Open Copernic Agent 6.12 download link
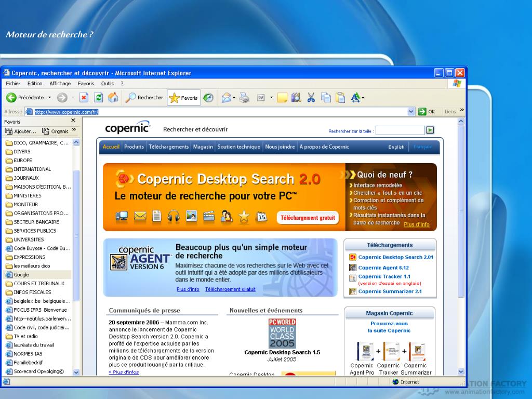Screen dimensions: 532x399 [383, 268]
